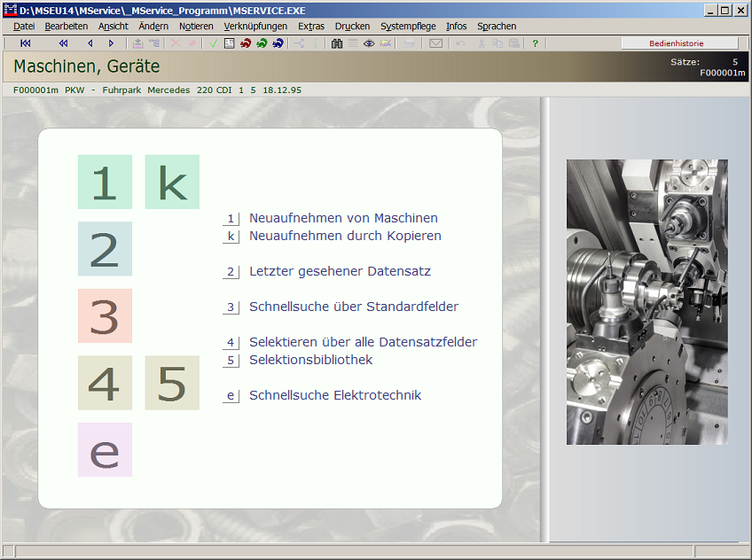Select 'Neuaufnehmen von Maschinen' link
752x560 pixels.
343,218
